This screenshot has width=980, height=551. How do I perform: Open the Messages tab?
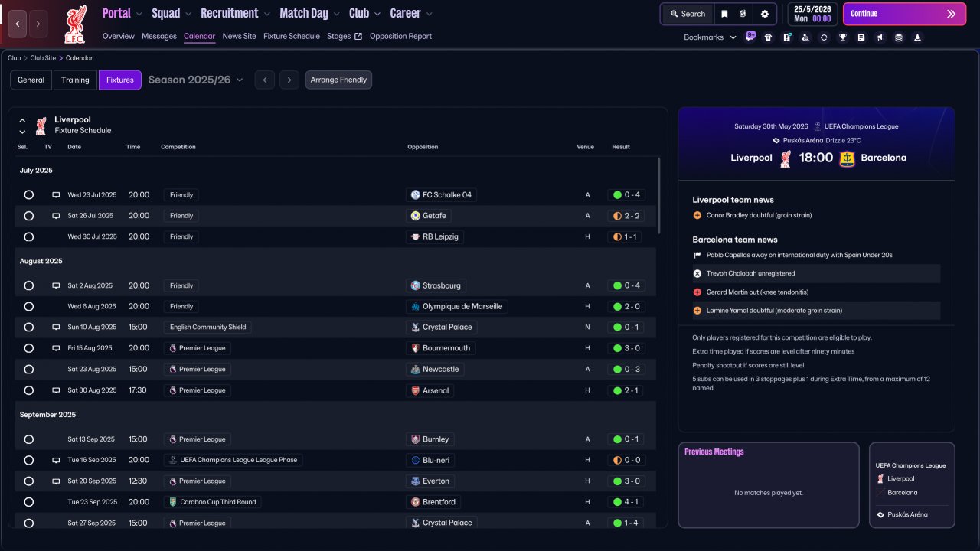pyautogui.click(x=159, y=36)
